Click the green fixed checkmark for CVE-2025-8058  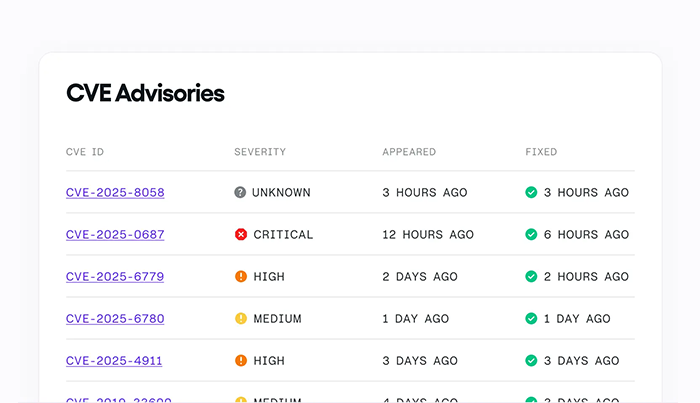(x=531, y=192)
